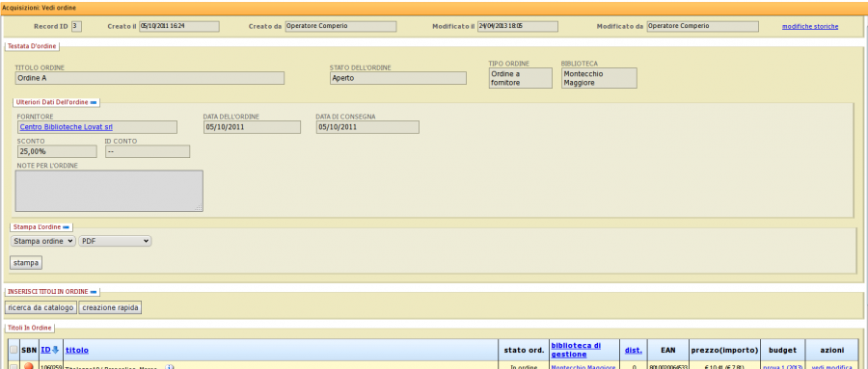Click the stato ord. column header

click(x=524, y=350)
